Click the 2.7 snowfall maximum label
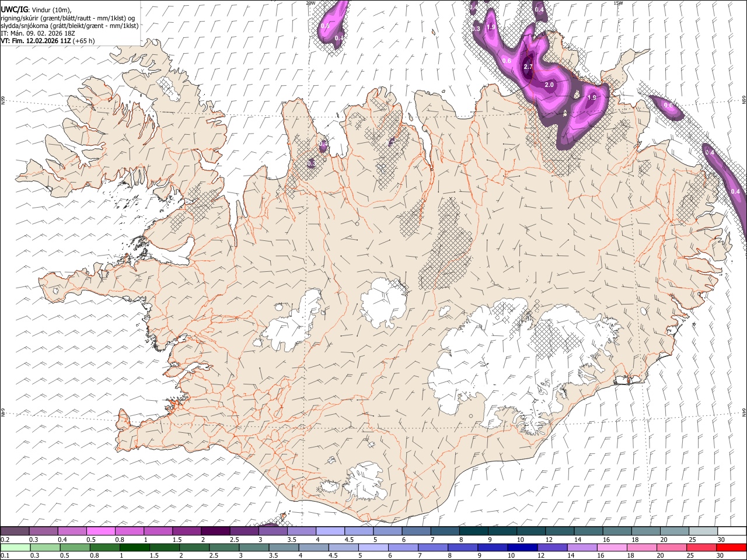 coord(528,67)
